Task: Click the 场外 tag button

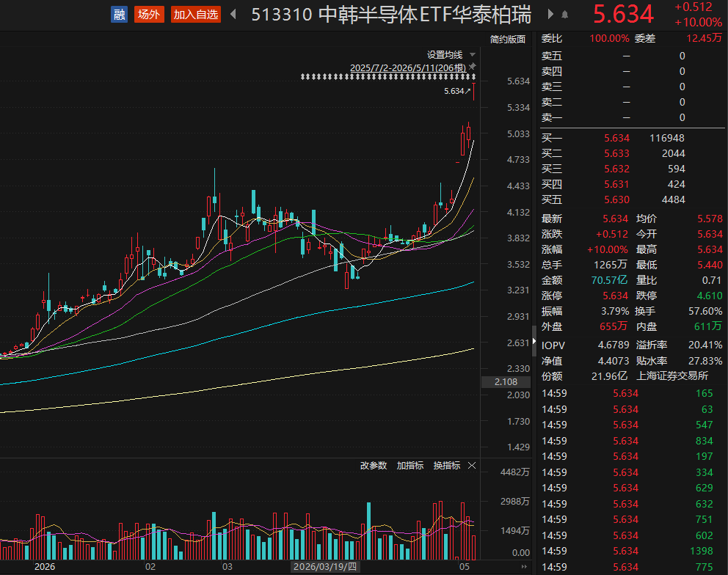Action: point(149,15)
